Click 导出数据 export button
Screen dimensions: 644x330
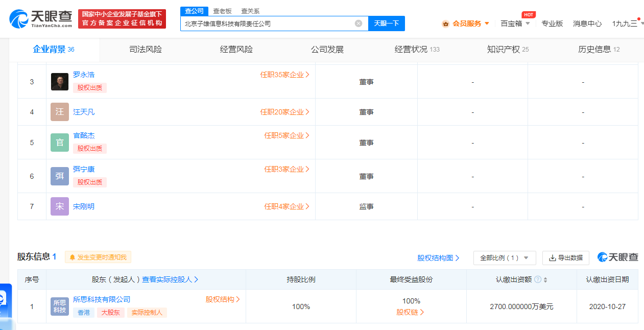point(565,258)
